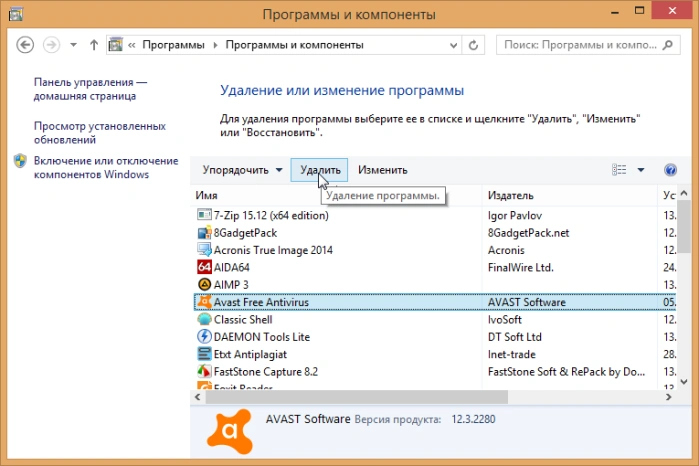Click the scroll down arrow
The image size is (699, 466).
(x=684, y=382)
